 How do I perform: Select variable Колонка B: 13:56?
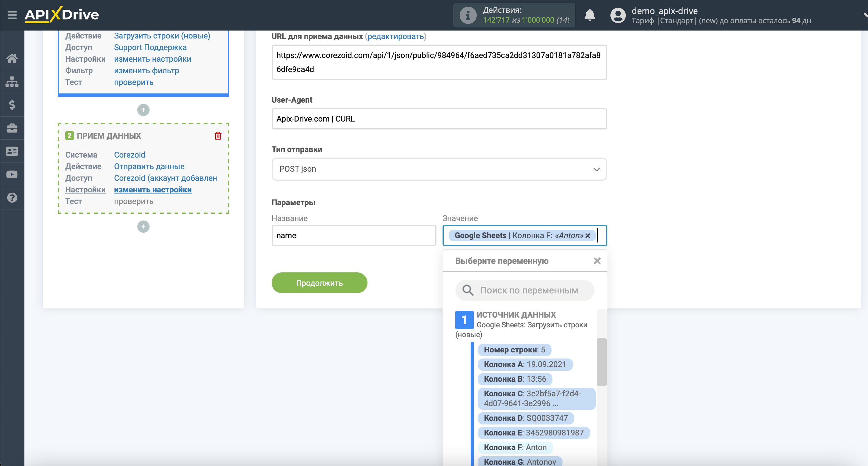tap(515, 379)
